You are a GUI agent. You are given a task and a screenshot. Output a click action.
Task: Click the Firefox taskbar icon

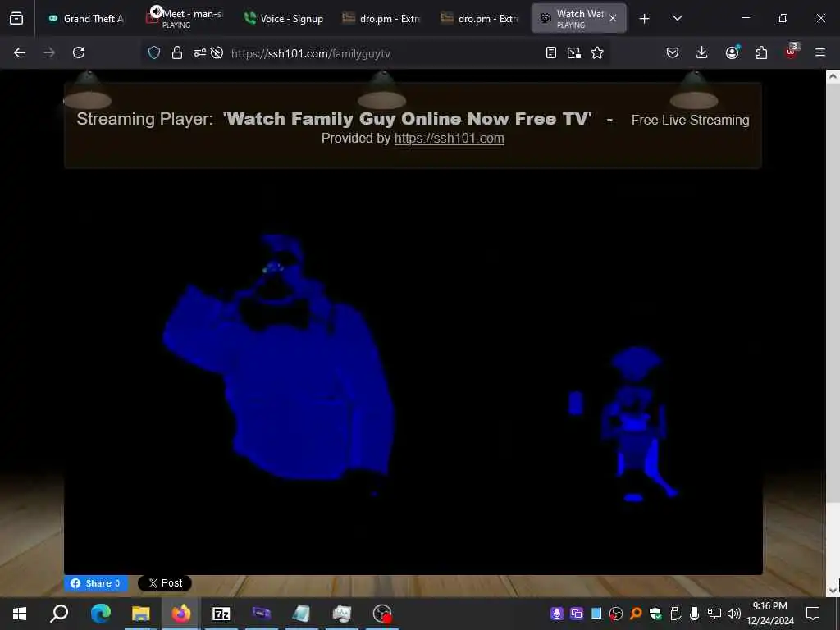181,613
